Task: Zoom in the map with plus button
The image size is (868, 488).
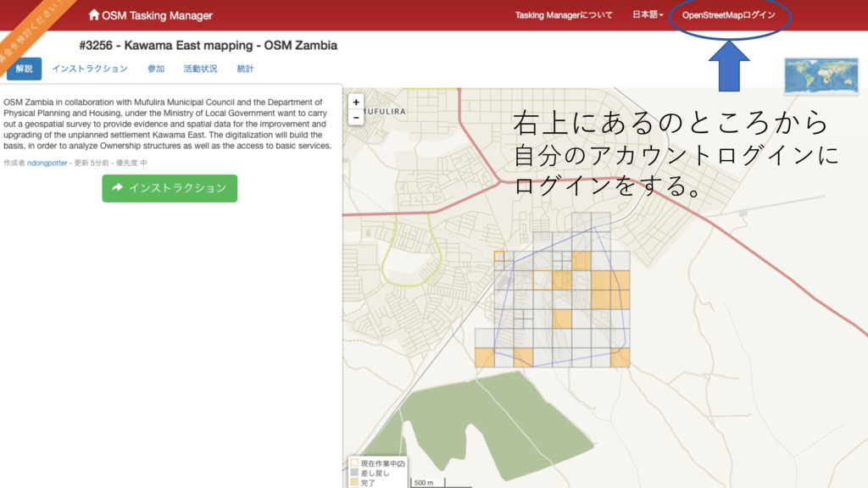Action: pyautogui.click(x=356, y=102)
